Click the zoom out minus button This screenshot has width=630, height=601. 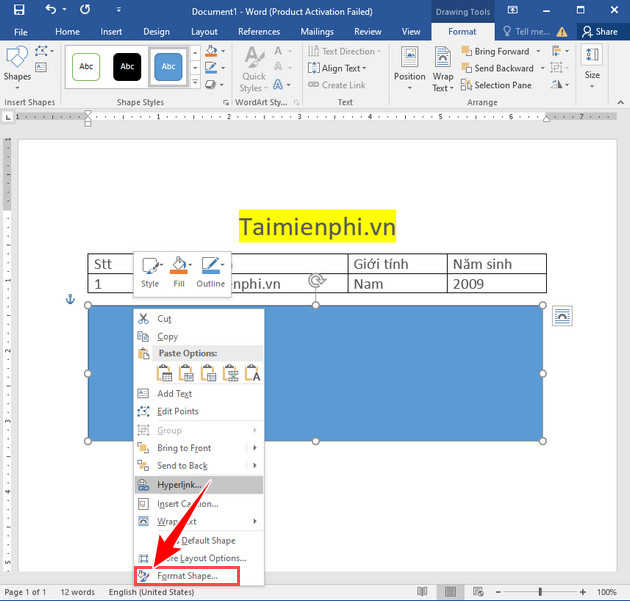pos(499,592)
